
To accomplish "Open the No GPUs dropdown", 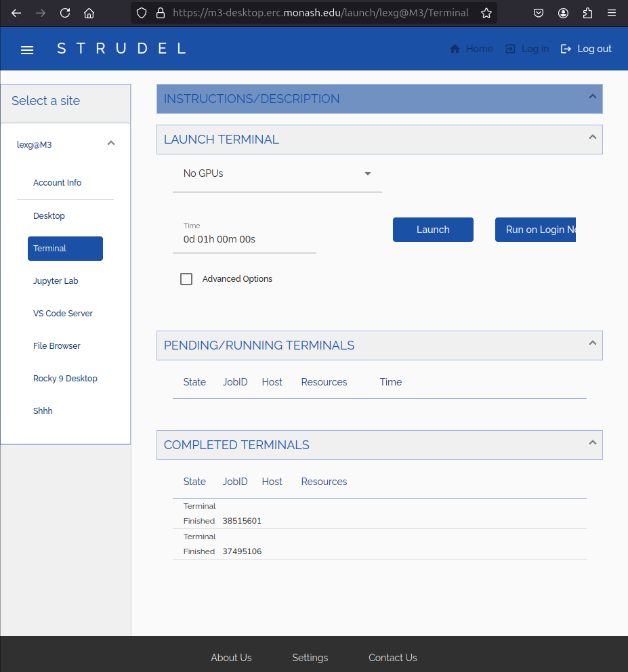I will [x=367, y=173].
